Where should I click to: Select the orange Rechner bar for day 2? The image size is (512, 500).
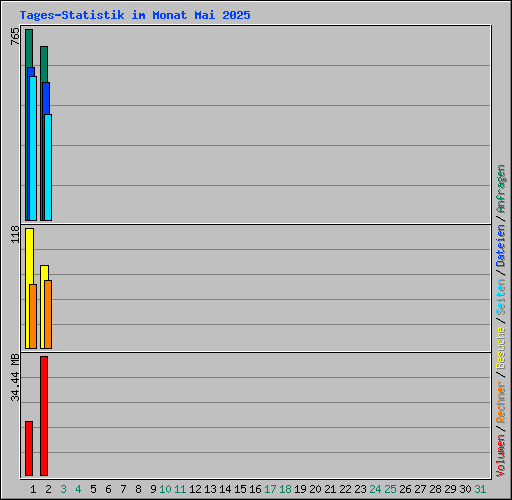pyautogui.click(x=48, y=315)
